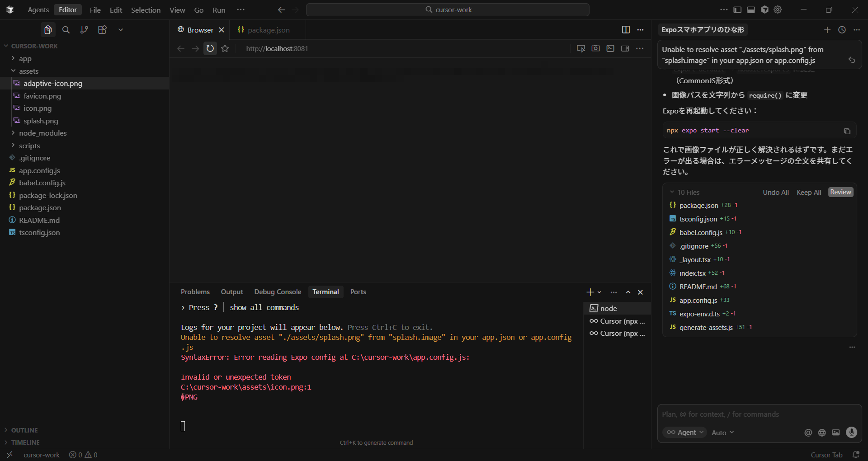Expand the node_modules folder
868x461 pixels.
(x=42, y=133)
